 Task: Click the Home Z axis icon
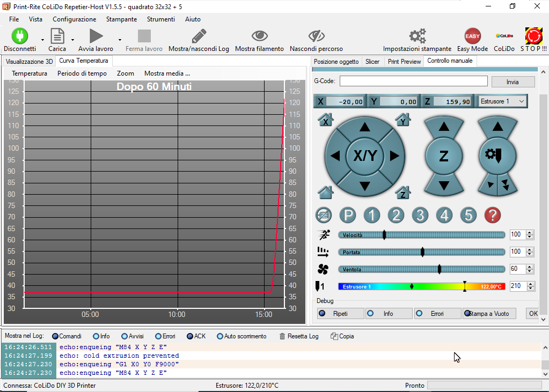tap(403, 191)
